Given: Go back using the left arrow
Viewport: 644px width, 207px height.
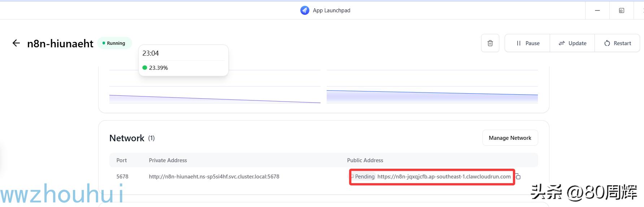Looking at the screenshot, I should [x=16, y=43].
